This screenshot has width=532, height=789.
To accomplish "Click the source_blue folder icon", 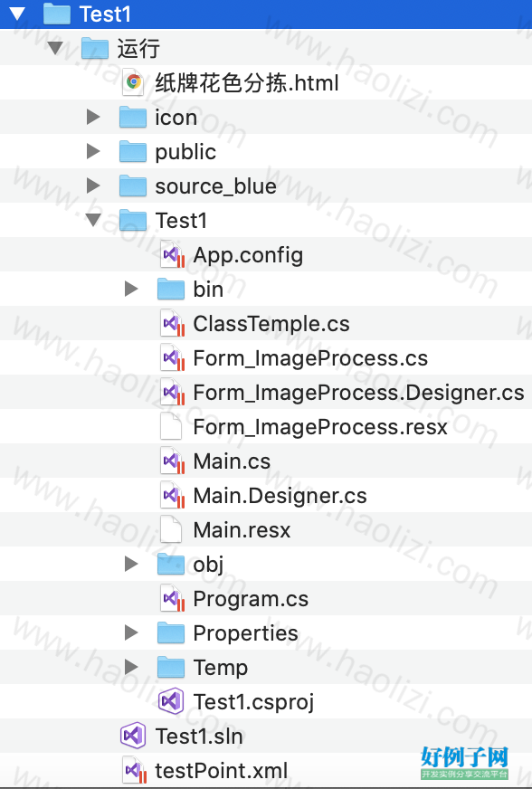I will pyautogui.click(x=133, y=185).
